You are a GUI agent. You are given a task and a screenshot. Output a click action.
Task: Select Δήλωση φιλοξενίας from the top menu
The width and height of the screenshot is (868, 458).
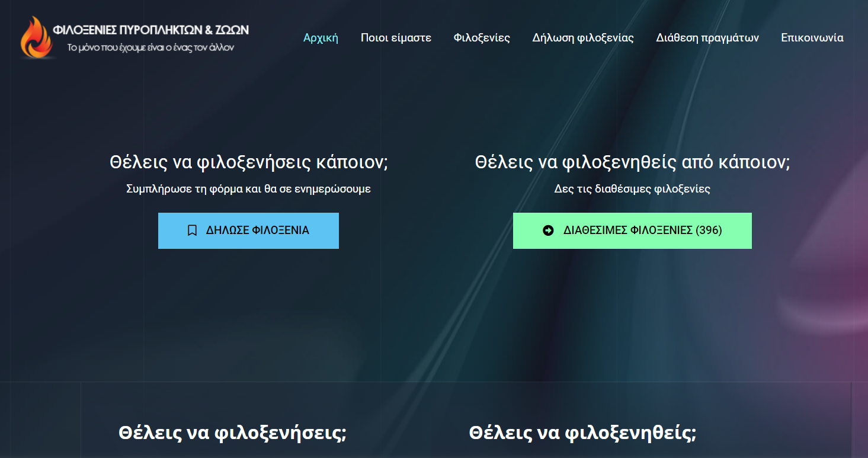point(583,38)
